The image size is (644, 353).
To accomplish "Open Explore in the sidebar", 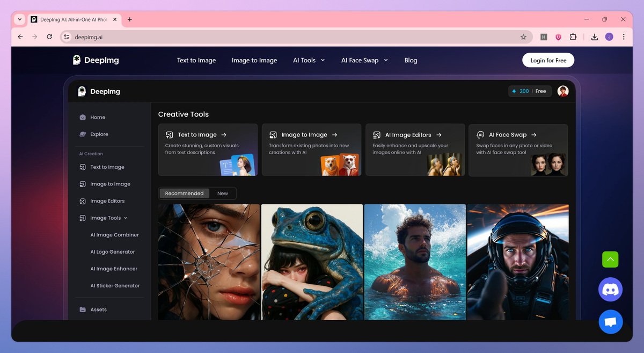I will click(x=99, y=134).
